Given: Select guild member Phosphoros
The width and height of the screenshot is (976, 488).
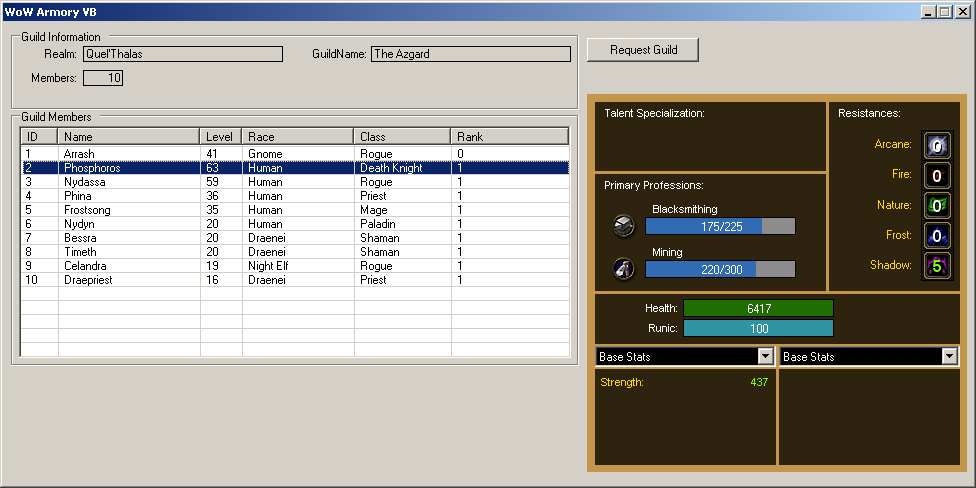Looking at the screenshot, I should coord(296,168).
